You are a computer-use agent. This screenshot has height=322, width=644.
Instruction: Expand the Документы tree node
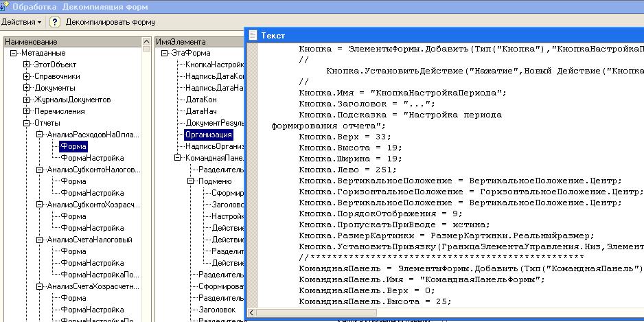tap(27, 88)
